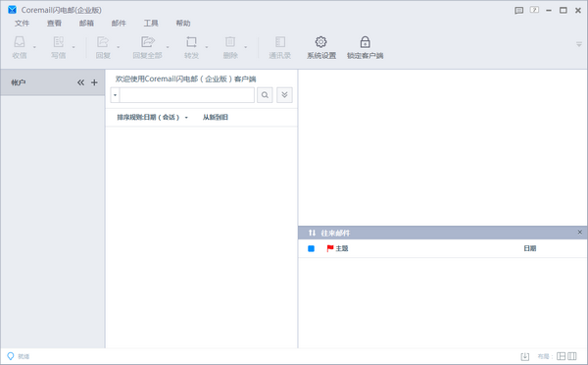Minimize the Coremail window

click(549, 11)
